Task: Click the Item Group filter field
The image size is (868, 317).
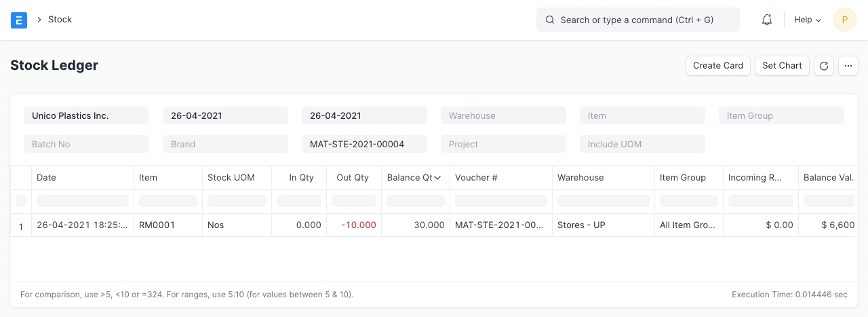Action: click(781, 116)
